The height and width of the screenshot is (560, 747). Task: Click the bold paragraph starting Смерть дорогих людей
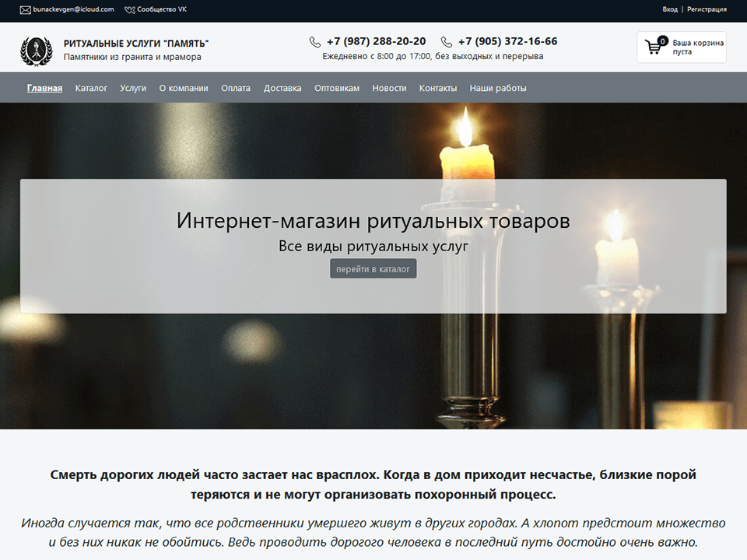(x=373, y=485)
